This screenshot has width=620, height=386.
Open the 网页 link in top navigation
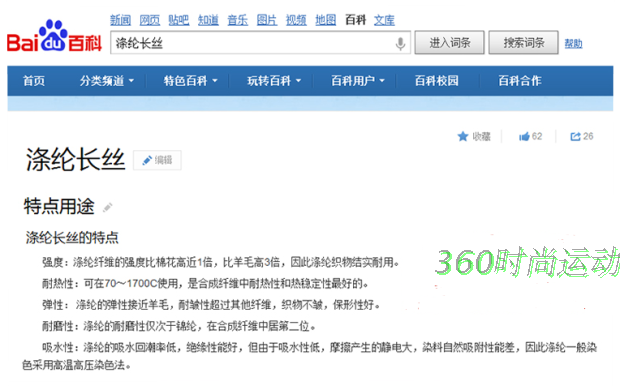point(149,20)
